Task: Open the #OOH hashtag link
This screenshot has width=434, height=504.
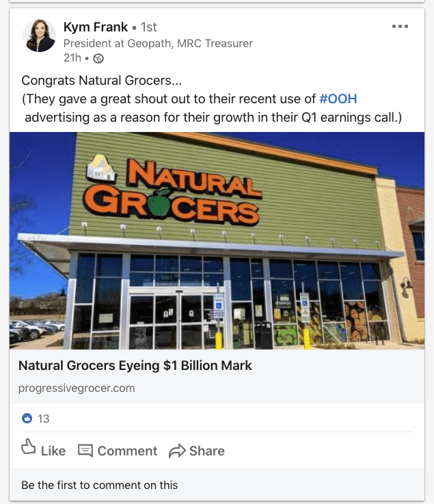Action: (338, 99)
